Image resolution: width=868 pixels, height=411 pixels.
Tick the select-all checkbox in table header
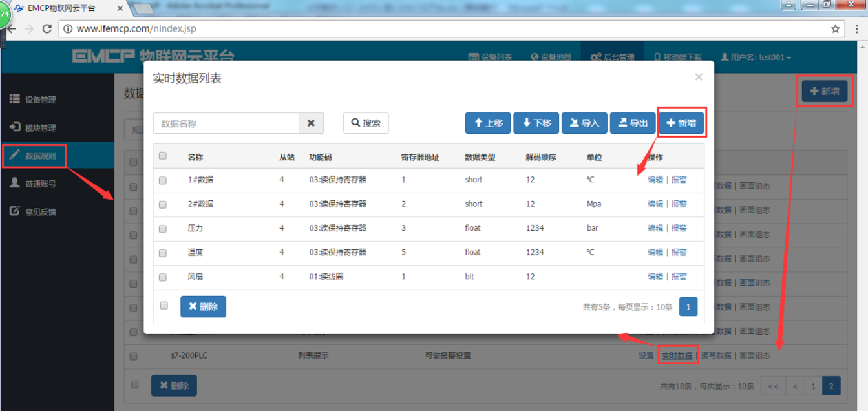pyautogui.click(x=163, y=156)
